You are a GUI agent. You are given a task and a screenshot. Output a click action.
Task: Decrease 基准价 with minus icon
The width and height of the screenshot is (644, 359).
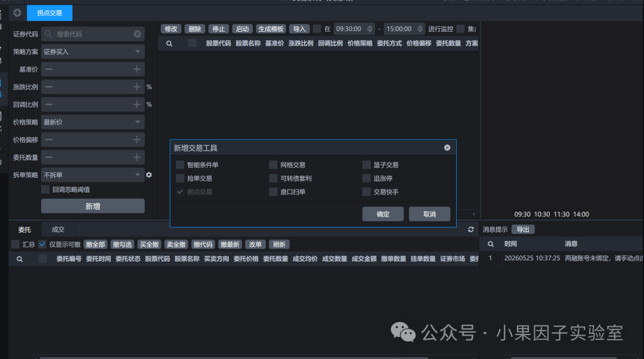(x=49, y=69)
